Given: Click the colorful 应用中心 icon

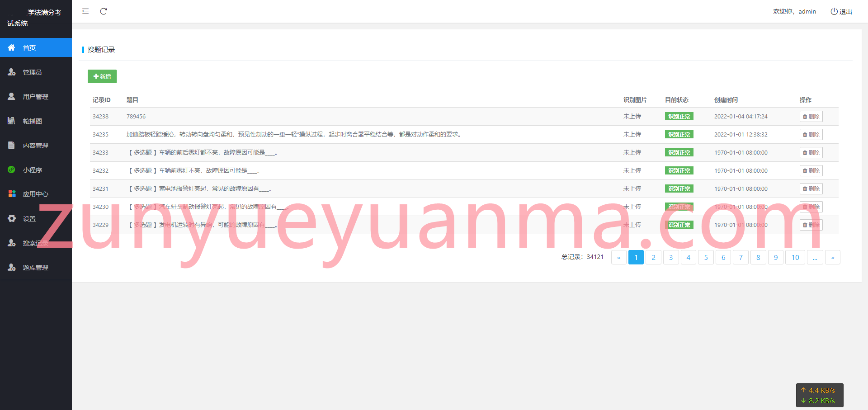Looking at the screenshot, I should tap(12, 193).
